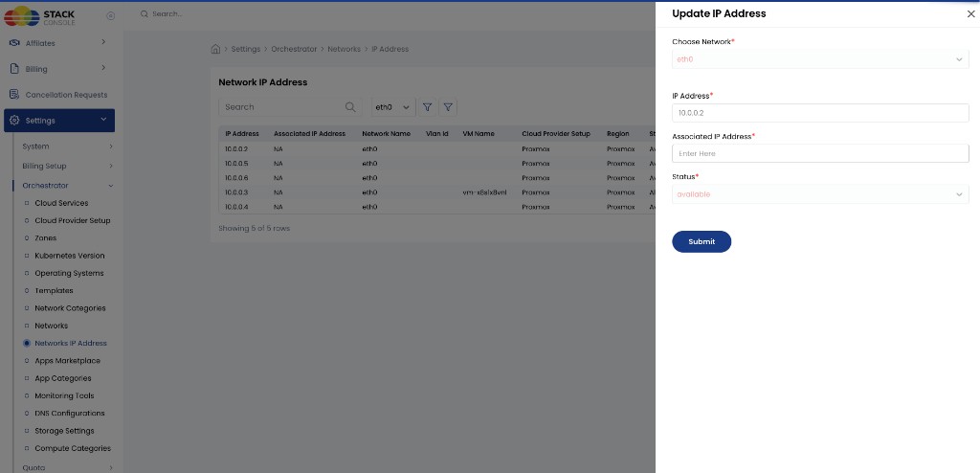Open the eth0 network filter dropdown
The image size is (980, 473).
(393, 107)
